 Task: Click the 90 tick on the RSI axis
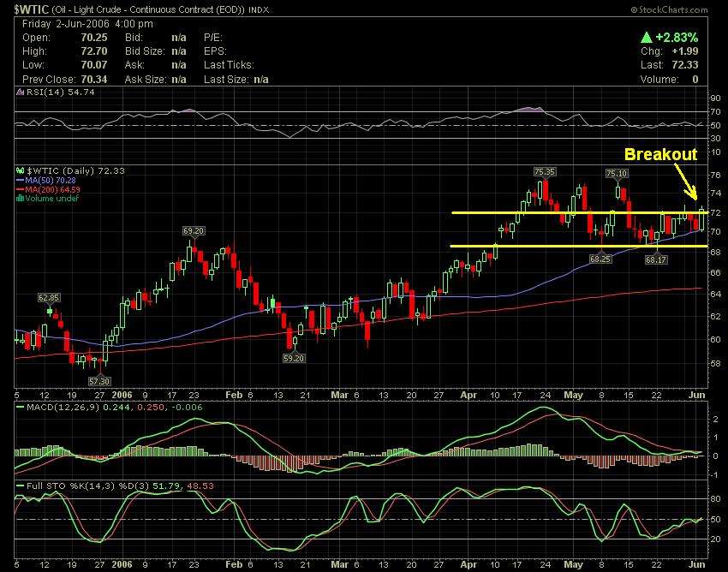point(715,98)
